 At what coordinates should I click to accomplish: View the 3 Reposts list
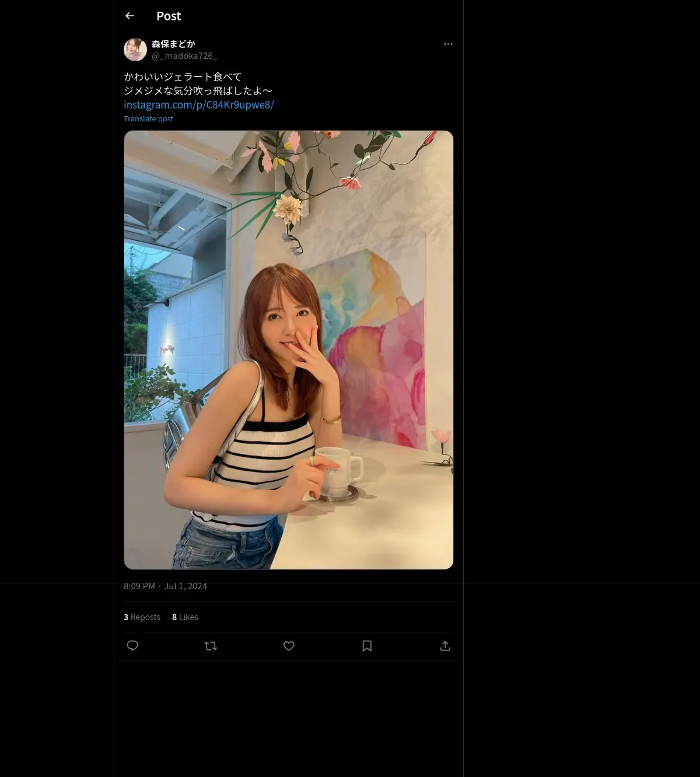click(142, 617)
